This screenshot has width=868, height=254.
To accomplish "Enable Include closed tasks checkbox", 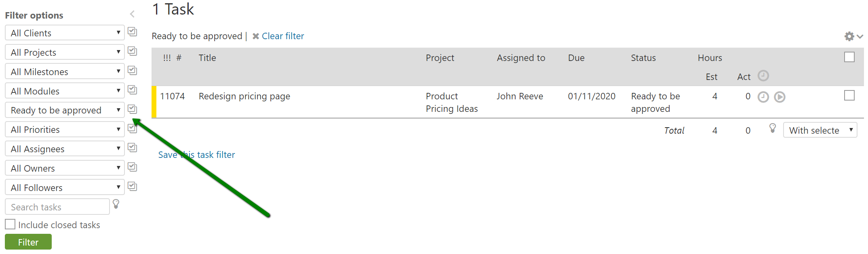I will click(x=10, y=225).
